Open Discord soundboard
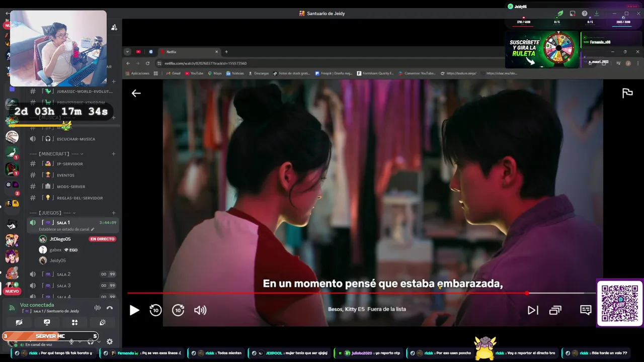 [x=103, y=322]
